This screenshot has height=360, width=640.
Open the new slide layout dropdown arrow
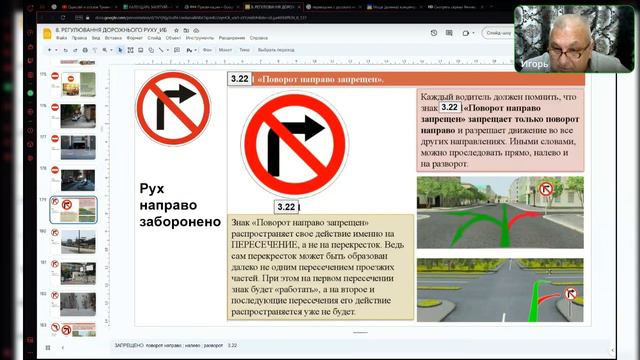coord(56,50)
